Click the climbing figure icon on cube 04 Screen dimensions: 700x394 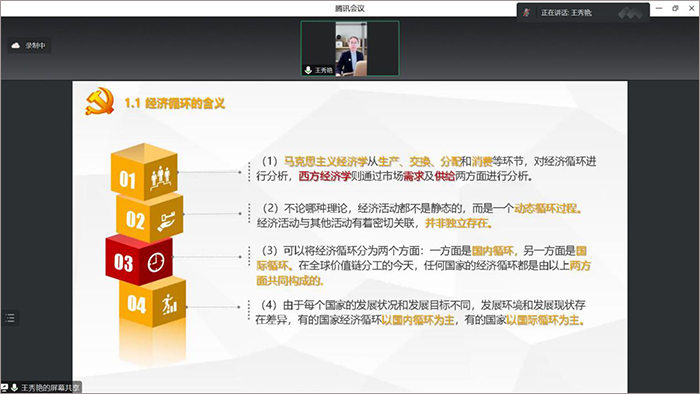click(x=169, y=304)
